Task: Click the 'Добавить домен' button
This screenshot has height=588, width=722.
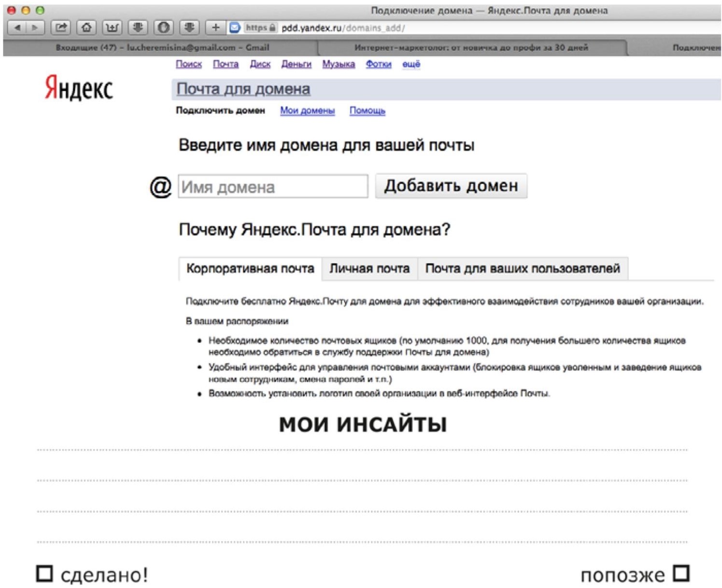Action: pyautogui.click(x=451, y=186)
